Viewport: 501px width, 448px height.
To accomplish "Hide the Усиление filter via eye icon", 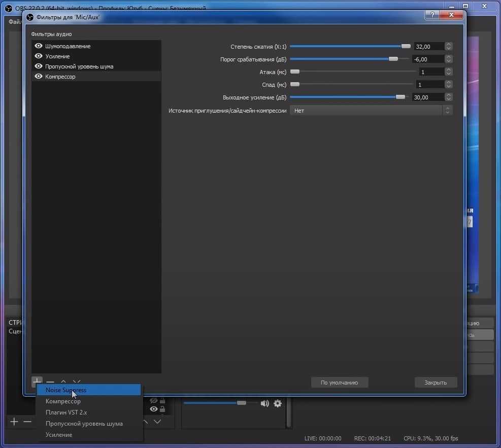I will click(38, 56).
